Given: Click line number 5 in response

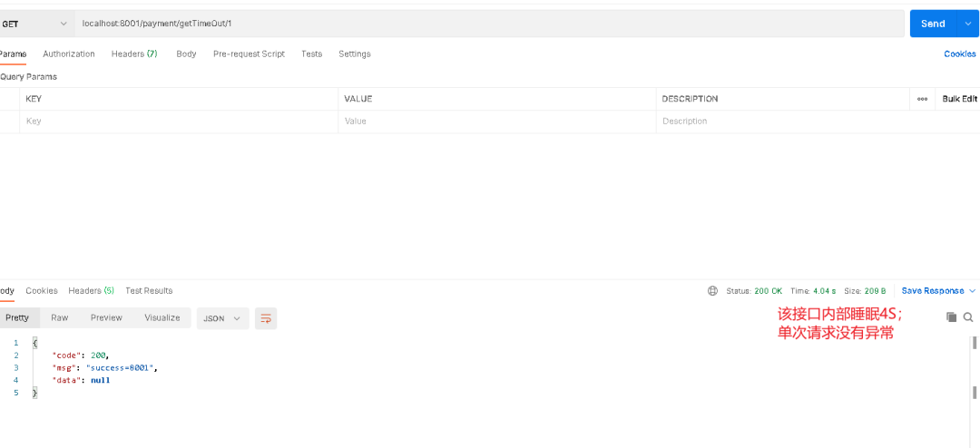Looking at the screenshot, I should tap(15, 393).
